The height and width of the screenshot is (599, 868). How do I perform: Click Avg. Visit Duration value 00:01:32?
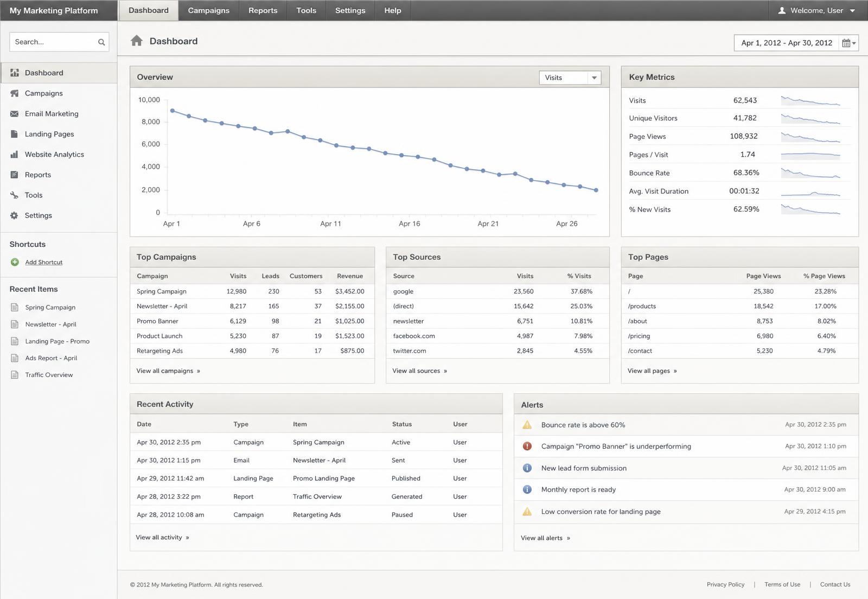coord(744,191)
